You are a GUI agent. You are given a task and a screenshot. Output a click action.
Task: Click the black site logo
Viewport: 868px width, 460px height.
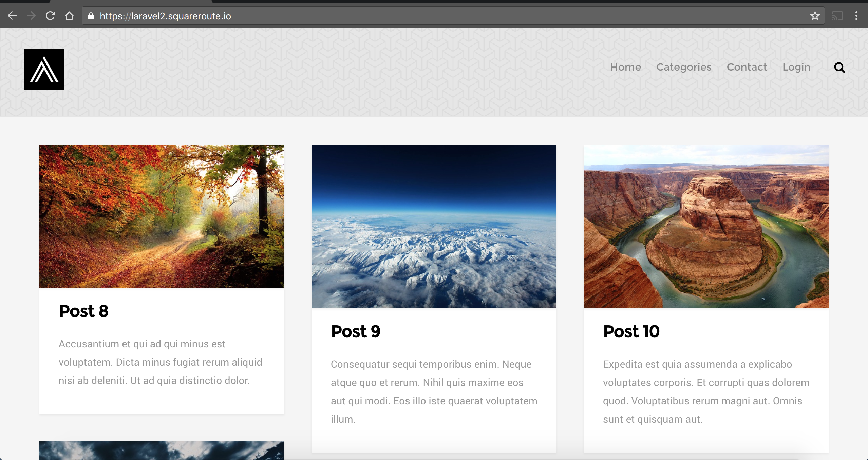44,69
